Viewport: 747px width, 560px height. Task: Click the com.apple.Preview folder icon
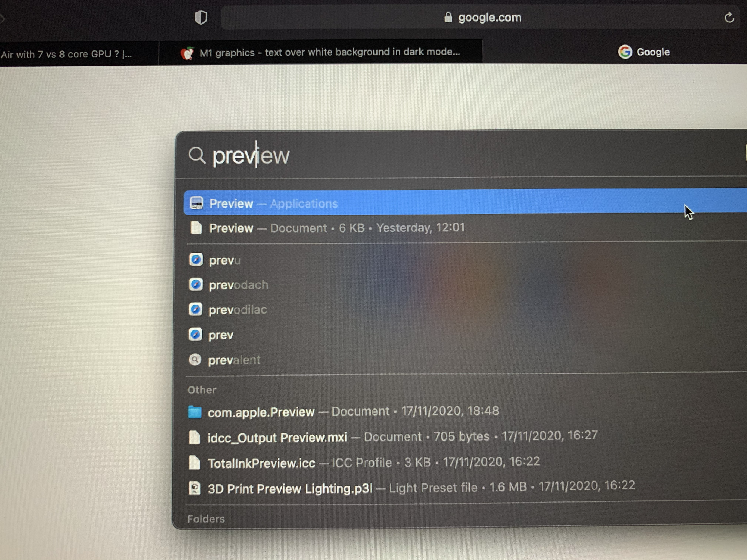pyautogui.click(x=195, y=412)
